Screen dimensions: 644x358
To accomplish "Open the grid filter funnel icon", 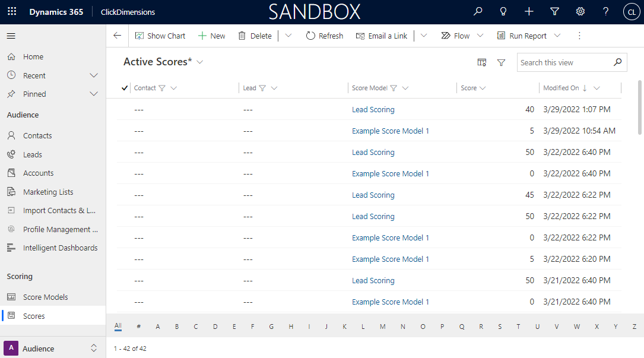I will (501, 62).
